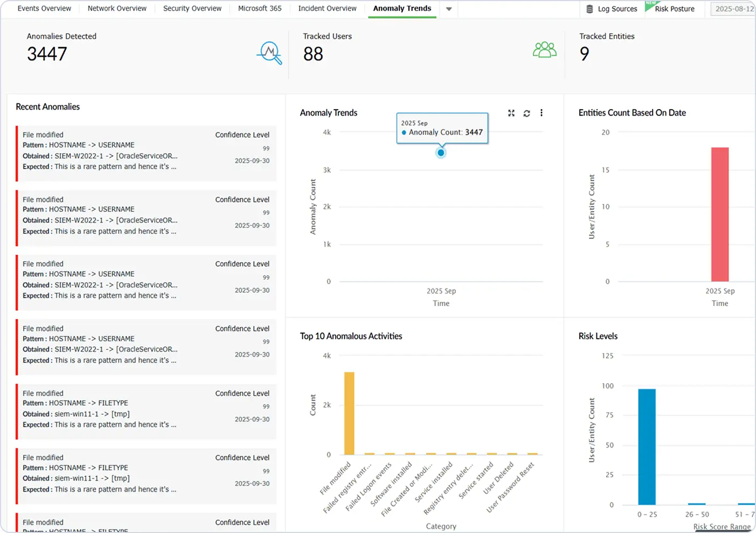This screenshot has width=756, height=533.
Task: Click the Anomalies Detected count 3447
Action: (x=47, y=54)
